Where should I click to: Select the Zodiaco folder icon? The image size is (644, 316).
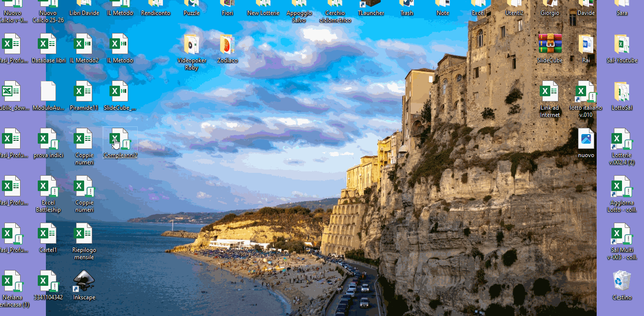[x=227, y=44]
